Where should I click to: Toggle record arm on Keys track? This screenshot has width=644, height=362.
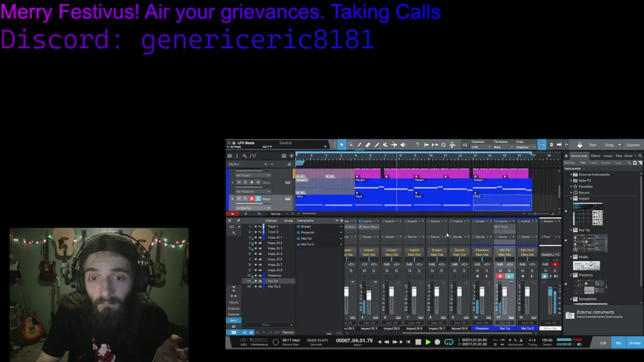pyautogui.click(x=252, y=199)
